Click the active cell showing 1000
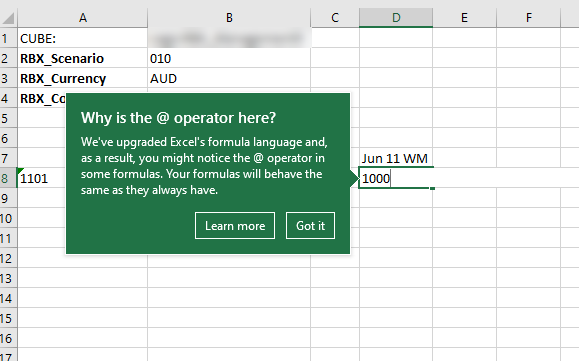 pyautogui.click(x=396, y=178)
